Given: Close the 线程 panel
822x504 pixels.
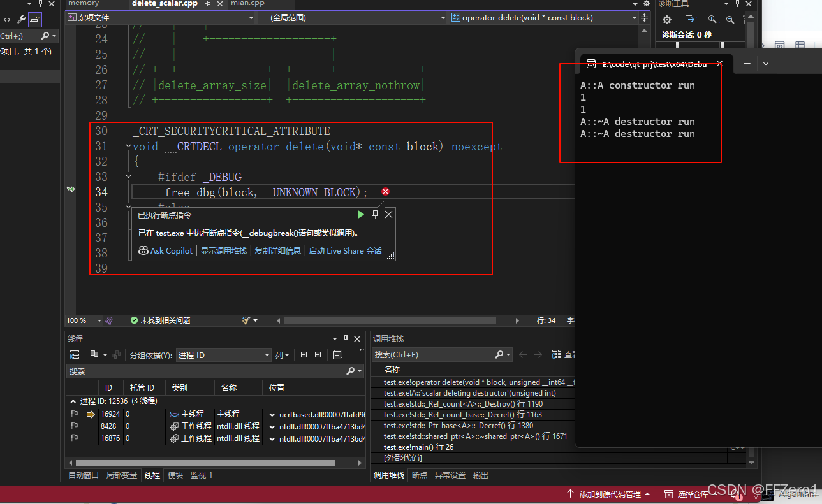Looking at the screenshot, I should coord(358,338).
